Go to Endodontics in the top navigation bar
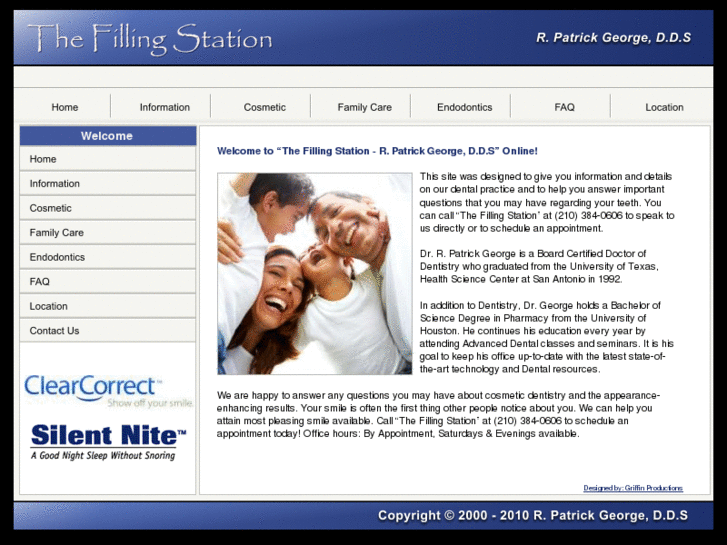Image resolution: width=727 pixels, height=545 pixels. pos(465,107)
